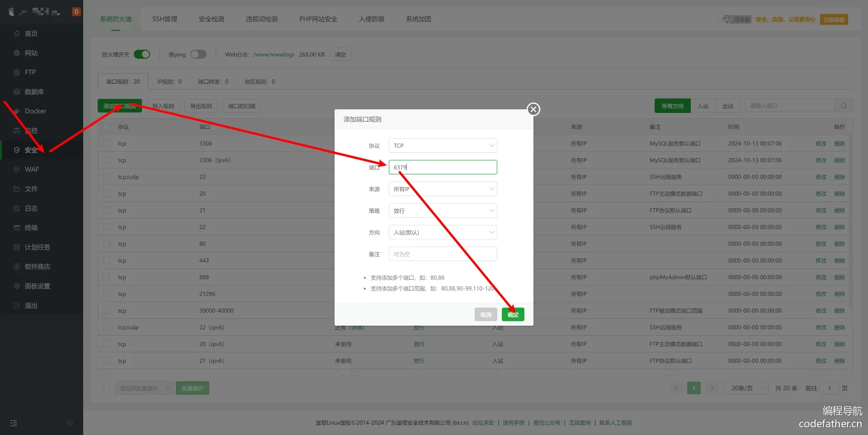Screen dimensions: 868x435
Task: Click the port search magnifier icon
Action: click(844, 106)
